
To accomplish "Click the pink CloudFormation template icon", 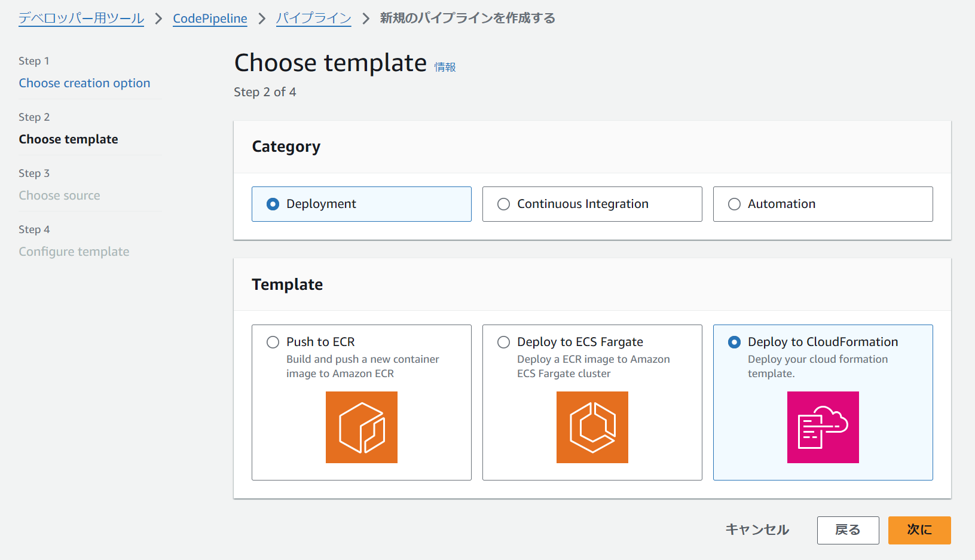I will click(823, 427).
